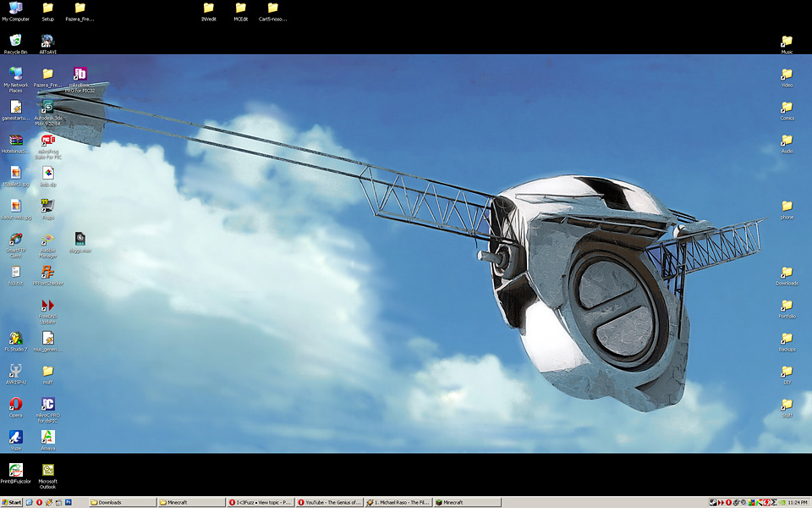Image resolution: width=812 pixels, height=508 pixels.
Task: Select the My Network Places icon
Action: click(x=15, y=75)
